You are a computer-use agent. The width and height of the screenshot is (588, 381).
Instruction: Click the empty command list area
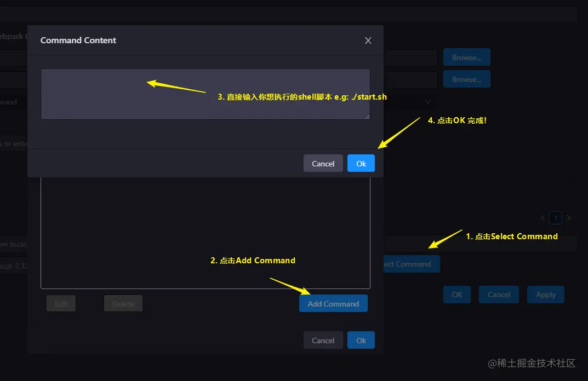[205, 232]
